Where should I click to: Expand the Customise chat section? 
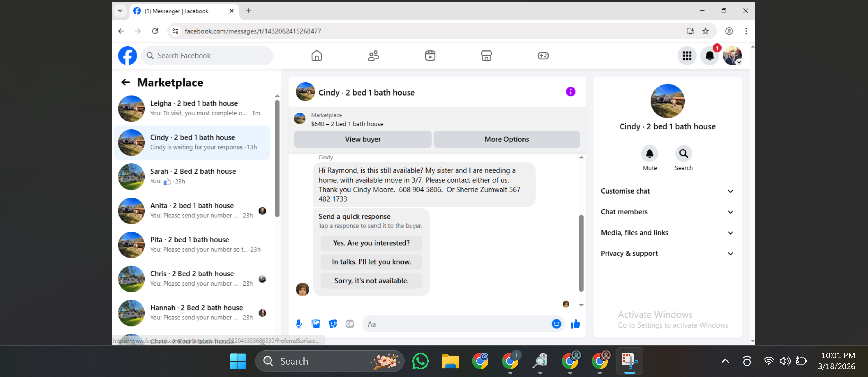pyautogui.click(x=667, y=191)
